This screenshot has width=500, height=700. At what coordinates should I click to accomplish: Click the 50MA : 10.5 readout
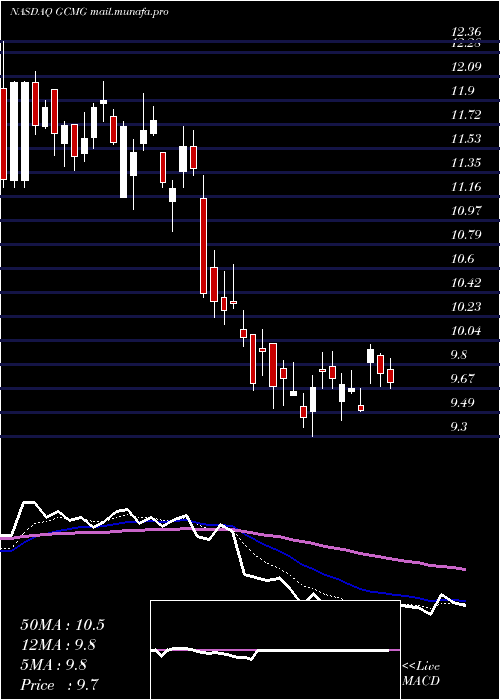tap(62, 625)
